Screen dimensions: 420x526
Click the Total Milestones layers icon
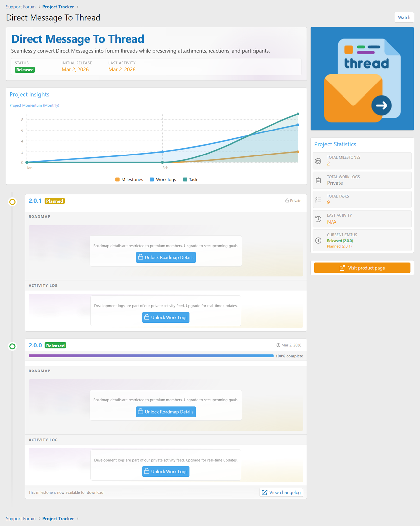pyautogui.click(x=318, y=161)
